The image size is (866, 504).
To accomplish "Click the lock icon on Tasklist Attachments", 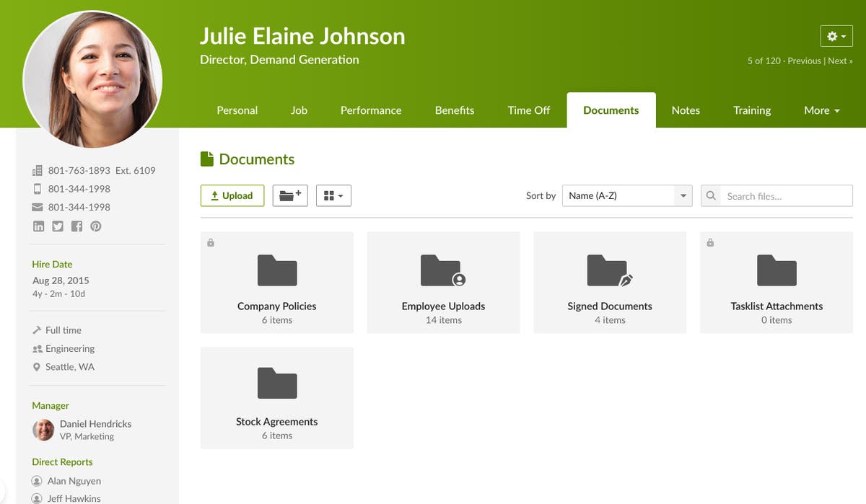I will click(x=709, y=242).
